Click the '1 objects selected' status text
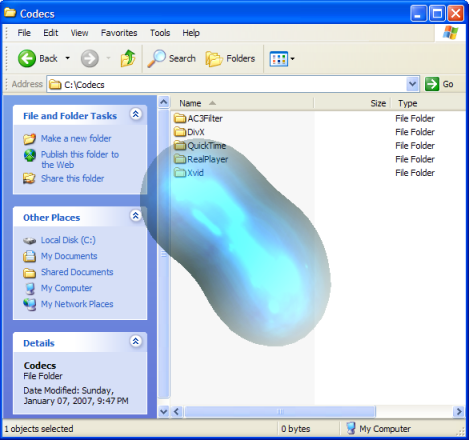Viewport: 469px width, 440px height. (x=39, y=429)
